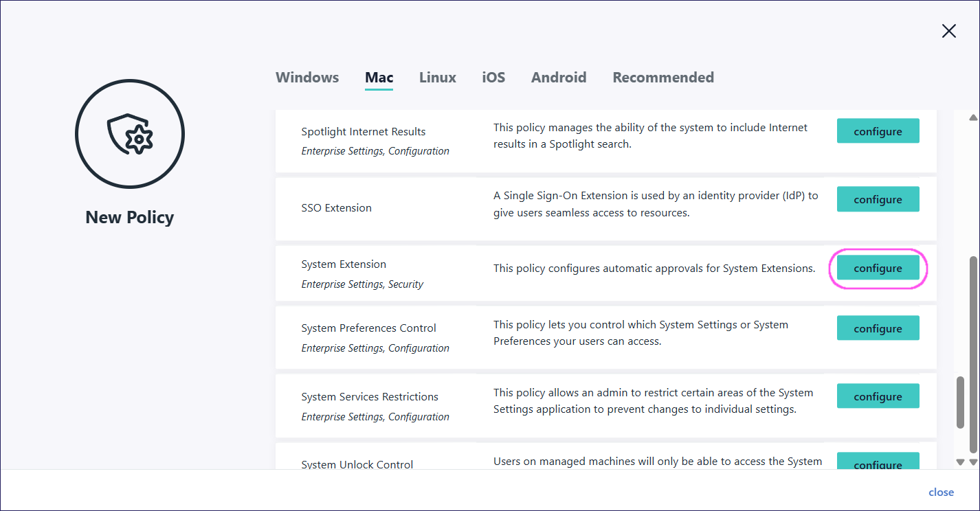The image size is (980, 511).
Task: Switch to the Windows tab
Action: click(x=307, y=78)
